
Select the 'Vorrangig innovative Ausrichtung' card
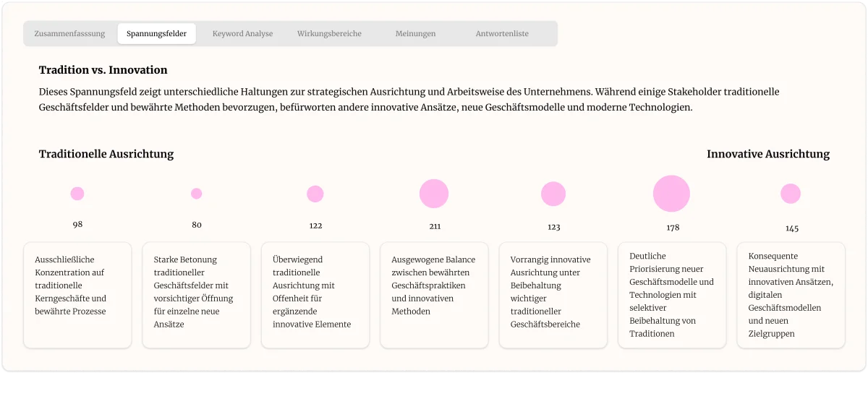(553, 295)
